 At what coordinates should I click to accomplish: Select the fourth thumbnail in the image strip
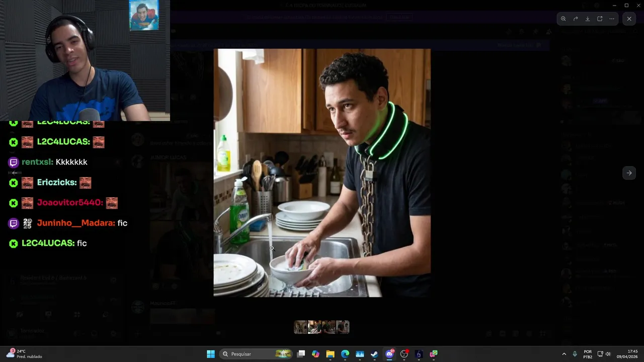pyautogui.click(x=343, y=327)
